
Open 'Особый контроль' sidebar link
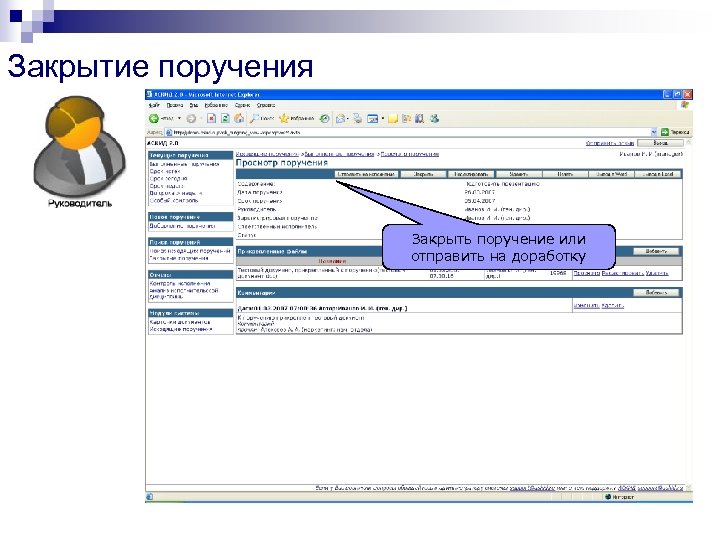click(x=174, y=201)
